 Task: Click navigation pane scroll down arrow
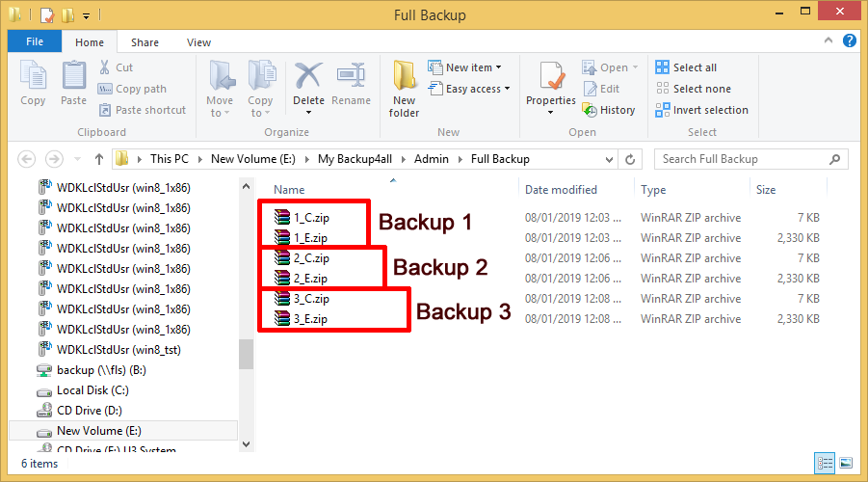247,443
